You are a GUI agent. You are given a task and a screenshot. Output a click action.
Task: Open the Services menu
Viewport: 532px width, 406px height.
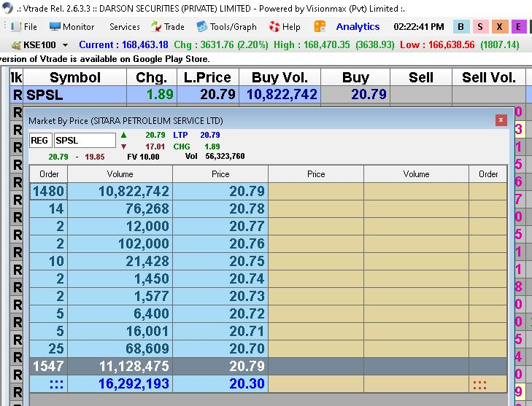(125, 26)
